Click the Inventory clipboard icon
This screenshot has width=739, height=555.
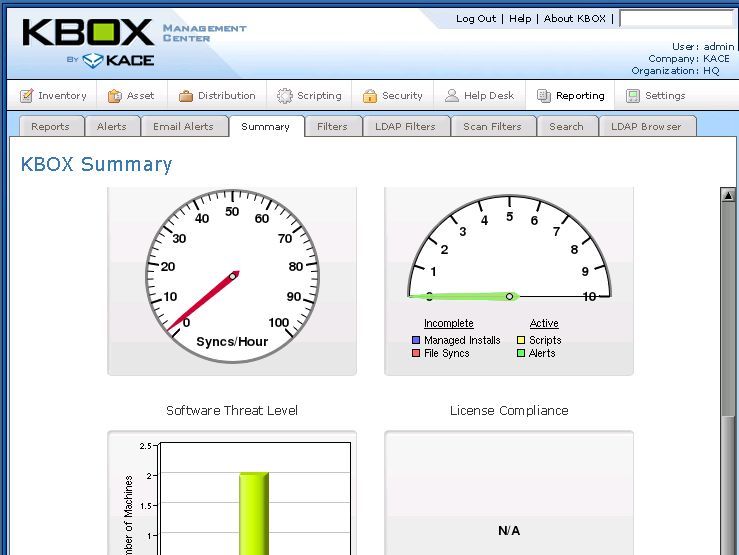pyautogui.click(x=26, y=96)
